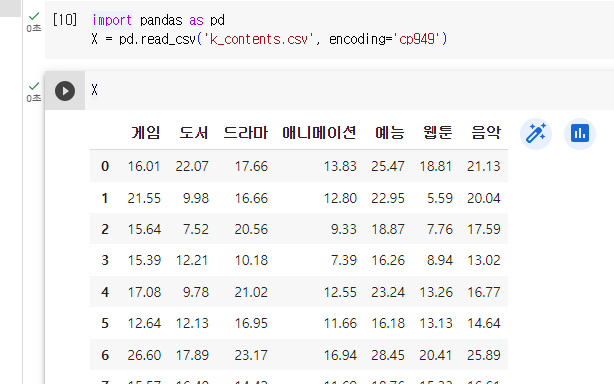The image size is (614, 384).
Task: Click the cell value 13.83
Action: [340, 166]
